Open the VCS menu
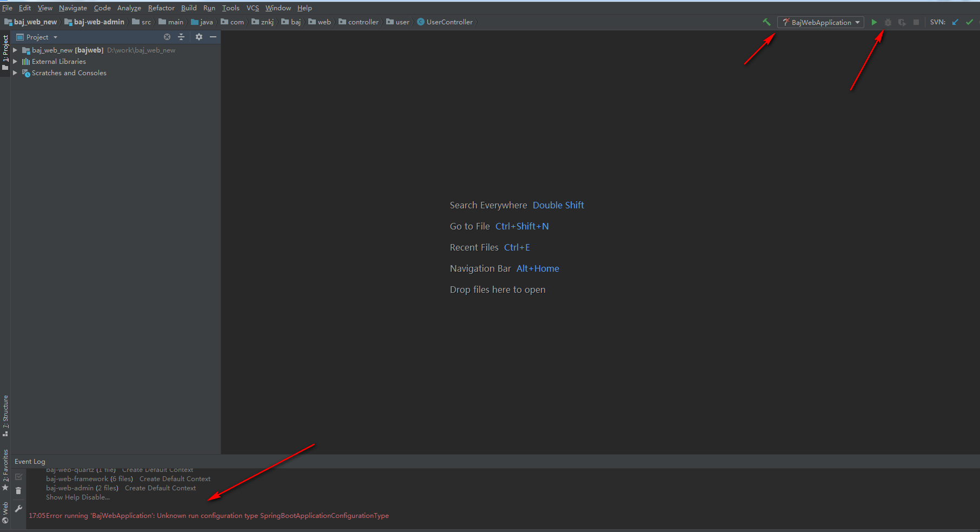This screenshot has width=980, height=532. (252, 8)
